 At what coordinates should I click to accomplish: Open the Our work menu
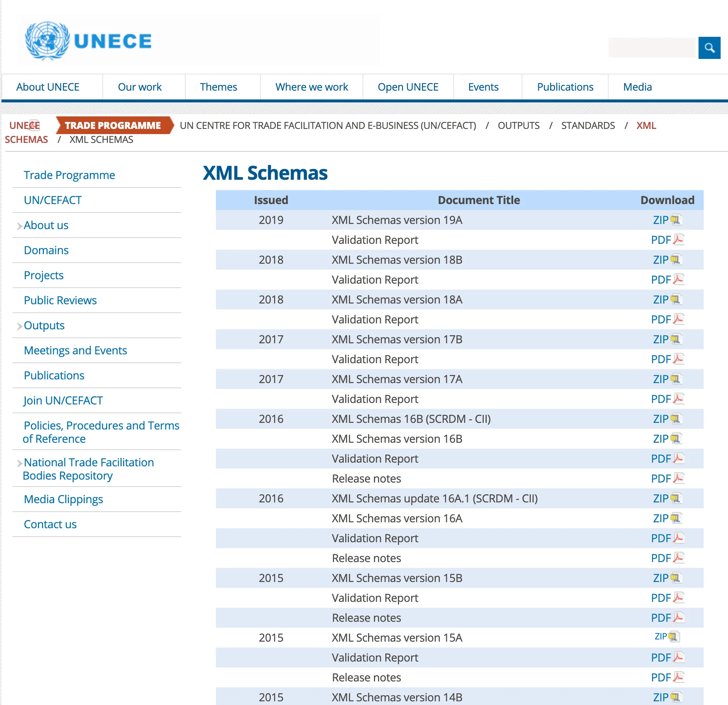(140, 87)
